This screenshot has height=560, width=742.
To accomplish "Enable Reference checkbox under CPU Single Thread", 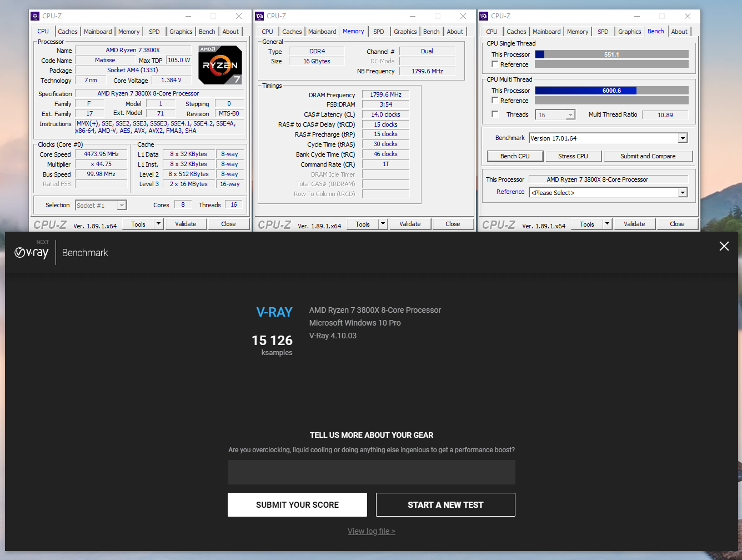I will point(495,64).
